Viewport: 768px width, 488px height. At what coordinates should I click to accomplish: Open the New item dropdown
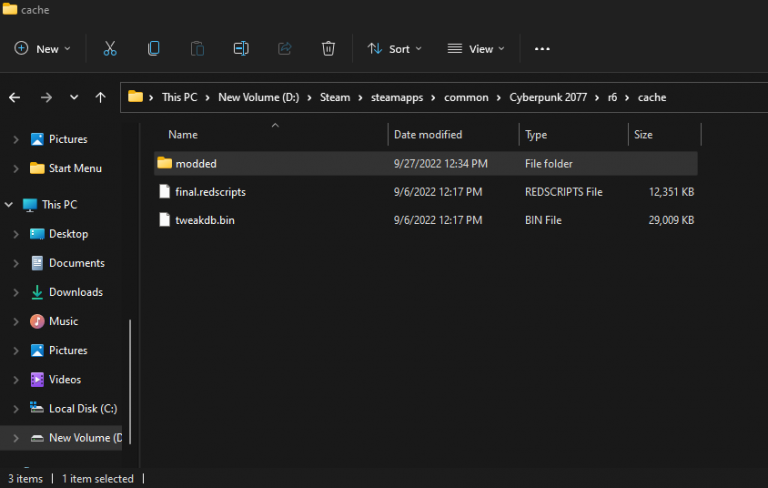click(43, 48)
